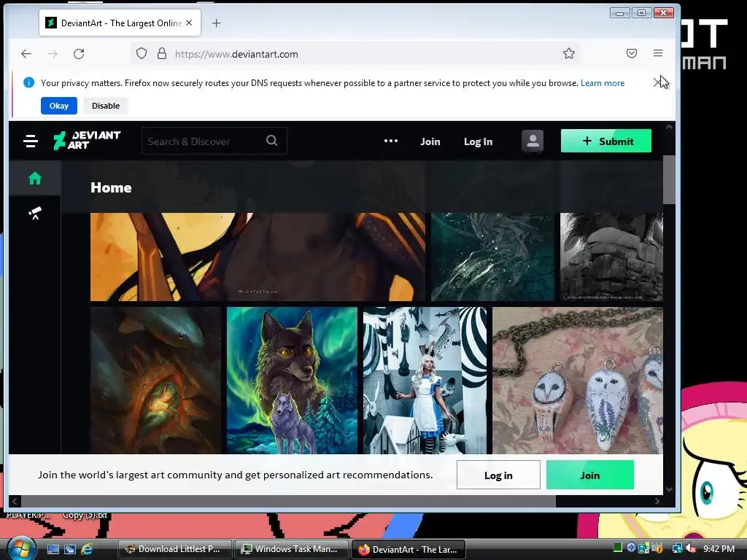Launch Internet Explorer from quick launch
The image size is (747, 560).
88,549
